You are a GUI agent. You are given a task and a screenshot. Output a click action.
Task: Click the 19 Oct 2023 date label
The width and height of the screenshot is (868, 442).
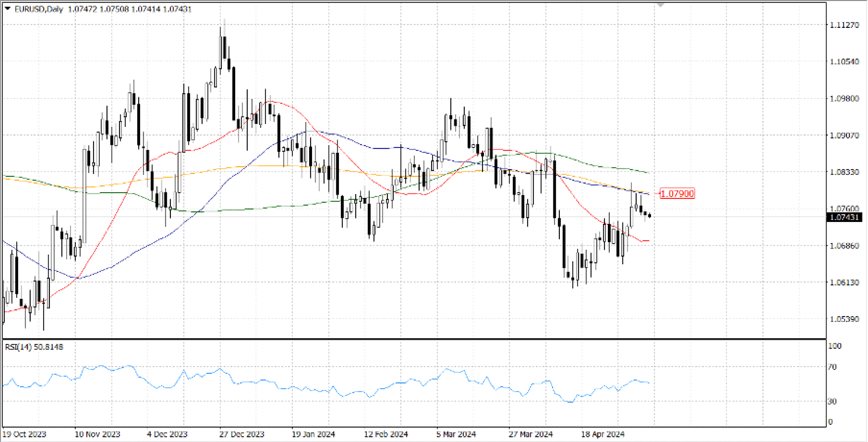pos(24,434)
